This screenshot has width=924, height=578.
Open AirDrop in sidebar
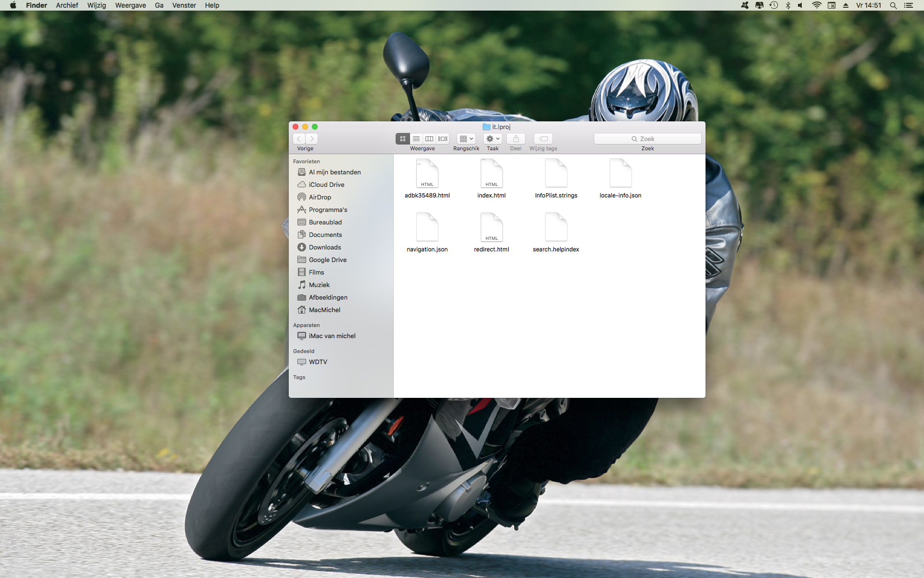pyautogui.click(x=341, y=197)
